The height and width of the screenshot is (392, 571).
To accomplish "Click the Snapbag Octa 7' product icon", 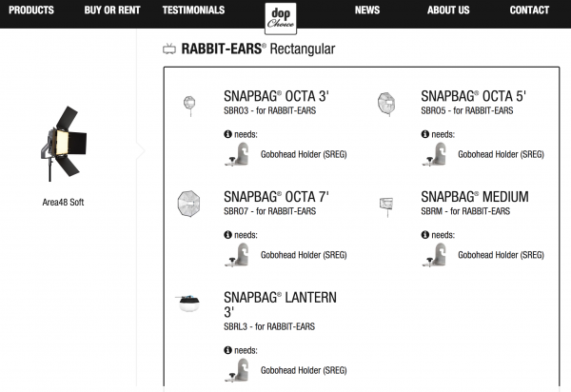I will pos(188,204).
